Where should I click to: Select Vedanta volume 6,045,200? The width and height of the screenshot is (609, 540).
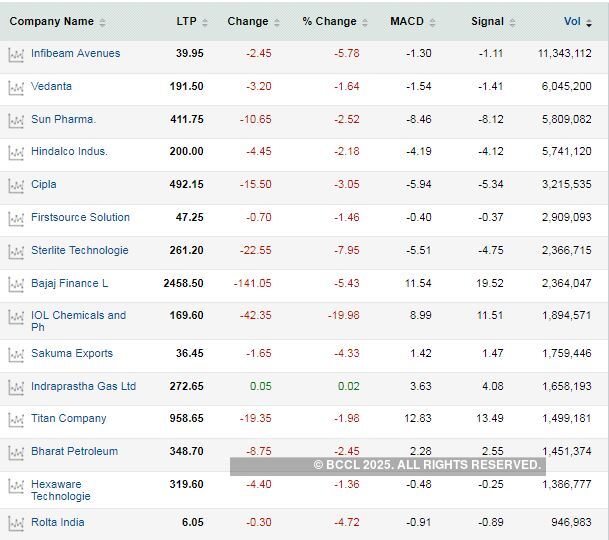pos(567,86)
